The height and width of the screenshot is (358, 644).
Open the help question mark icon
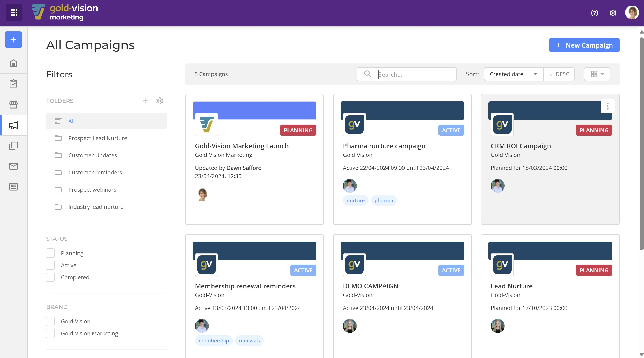(594, 13)
